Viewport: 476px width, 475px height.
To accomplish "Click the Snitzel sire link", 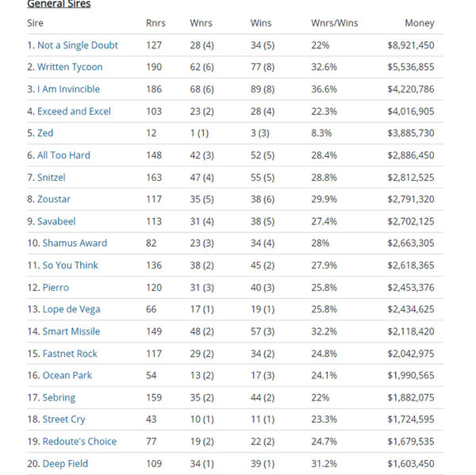I will pos(52,178).
